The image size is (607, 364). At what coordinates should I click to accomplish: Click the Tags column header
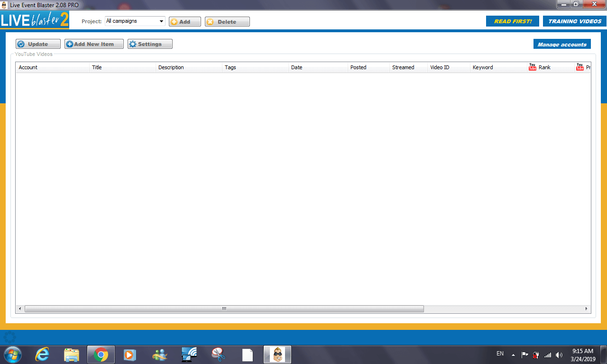256,67
